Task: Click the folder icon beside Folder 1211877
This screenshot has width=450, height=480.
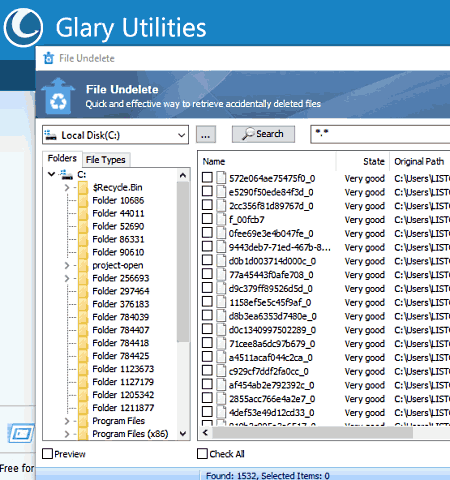Action: pyautogui.click(x=83, y=408)
